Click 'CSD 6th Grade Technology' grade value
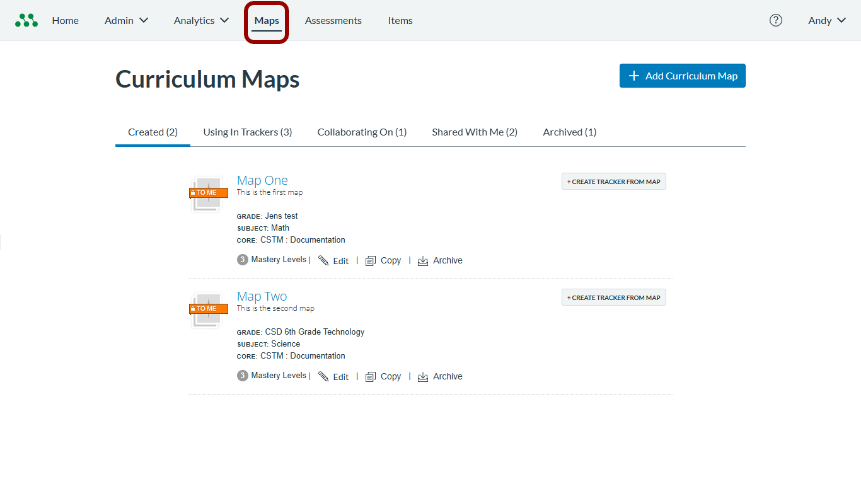Image resolution: width=861 pixels, height=484 pixels. (x=315, y=332)
